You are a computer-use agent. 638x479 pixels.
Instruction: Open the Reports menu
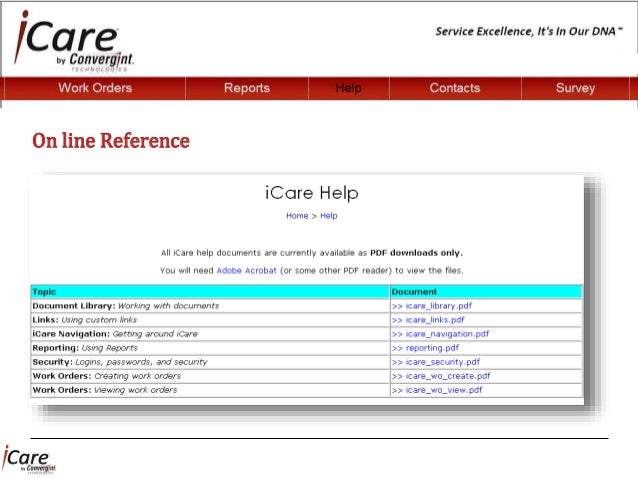coord(247,88)
